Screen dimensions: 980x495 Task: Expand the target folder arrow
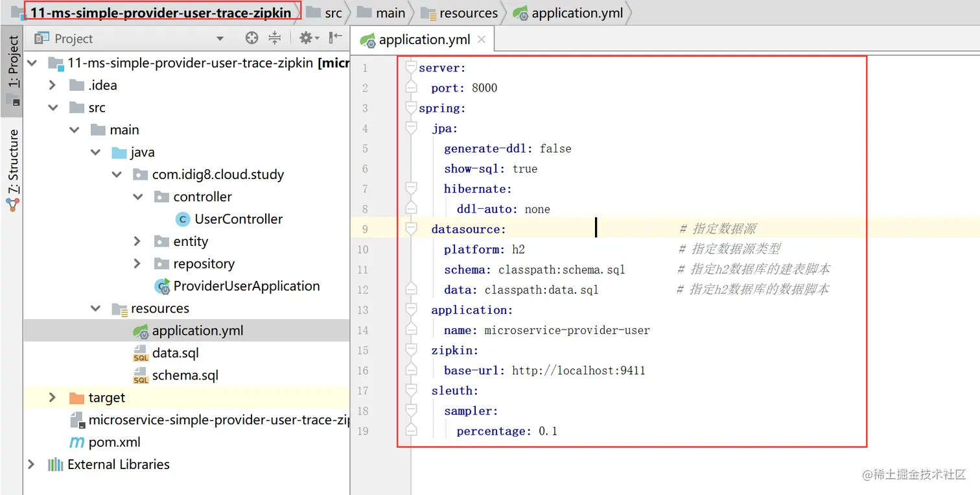(x=53, y=398)
